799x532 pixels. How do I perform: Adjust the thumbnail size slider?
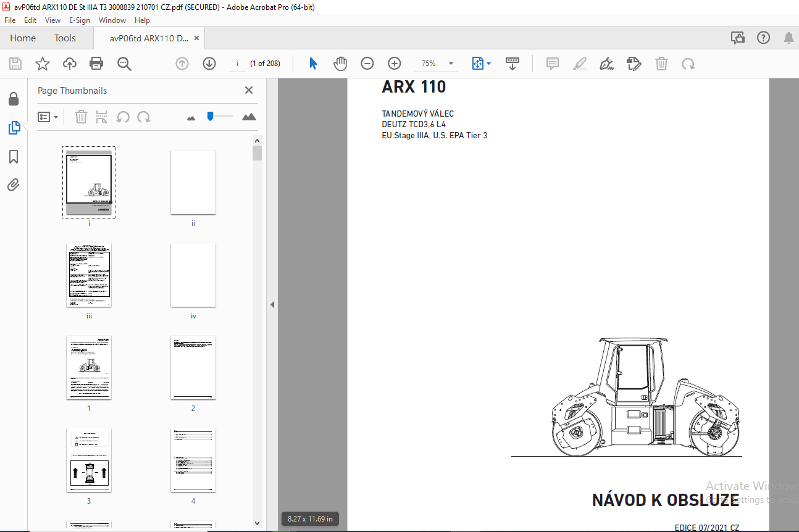211,116
